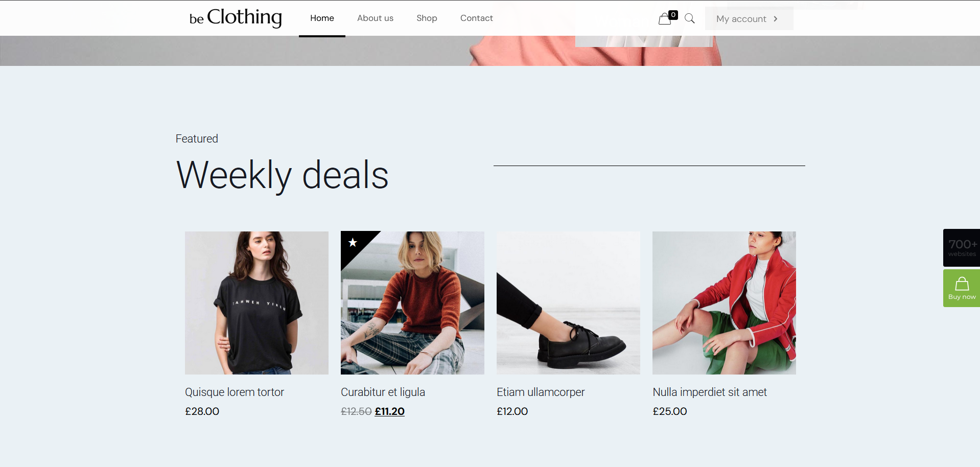This screenshot has width=980, height=467.
Task: Open the 700+ websites side panel
Action: (962, 247)
